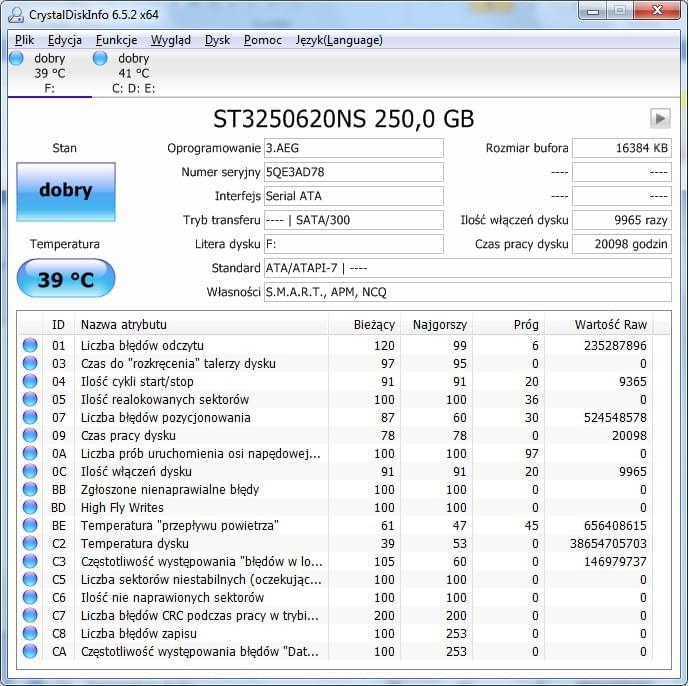Click the ID column header
This screenshot has height=686, width=689.
point(58,325)
